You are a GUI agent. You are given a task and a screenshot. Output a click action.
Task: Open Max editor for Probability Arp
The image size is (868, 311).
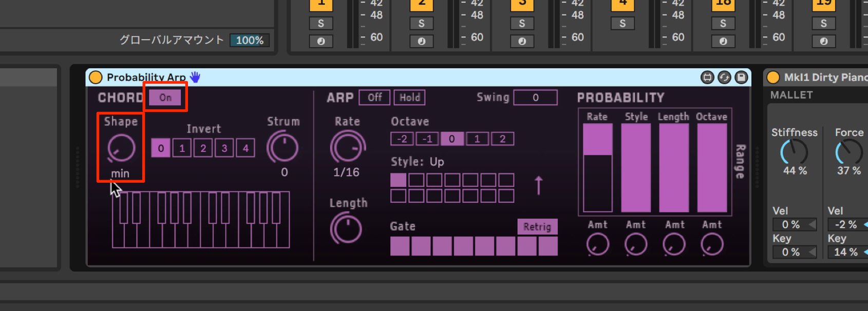point(707,77)
